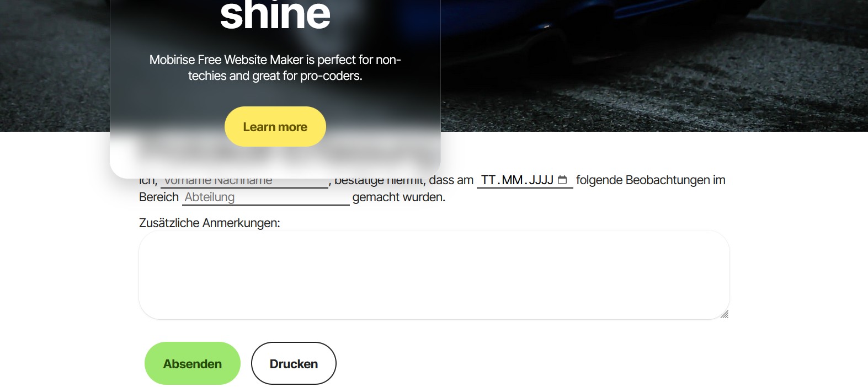Click the Zusätzliche Anmerkungen label
This screenshot has height=387, width=868.
point(210,223)
